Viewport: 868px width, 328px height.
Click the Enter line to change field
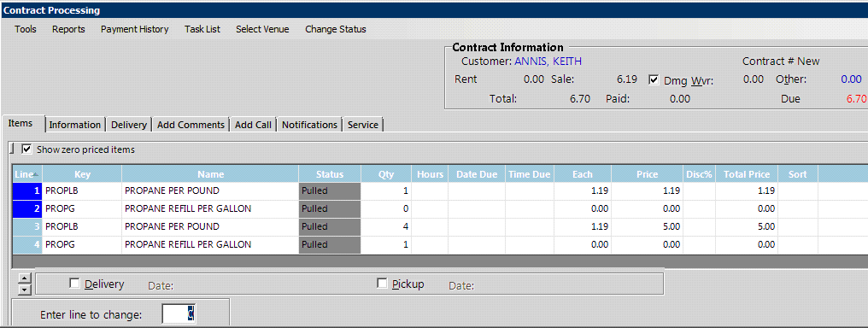[179, 314]
